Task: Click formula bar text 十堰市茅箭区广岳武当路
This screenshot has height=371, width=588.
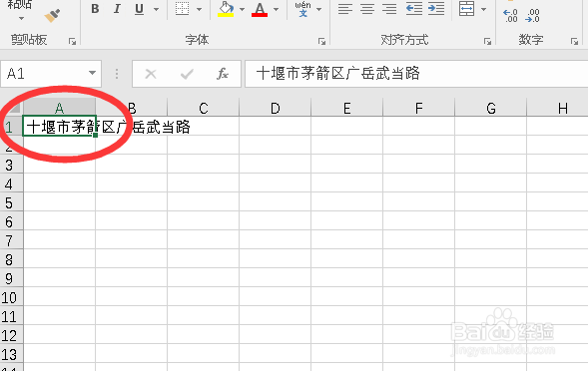Action: point(338,74)
